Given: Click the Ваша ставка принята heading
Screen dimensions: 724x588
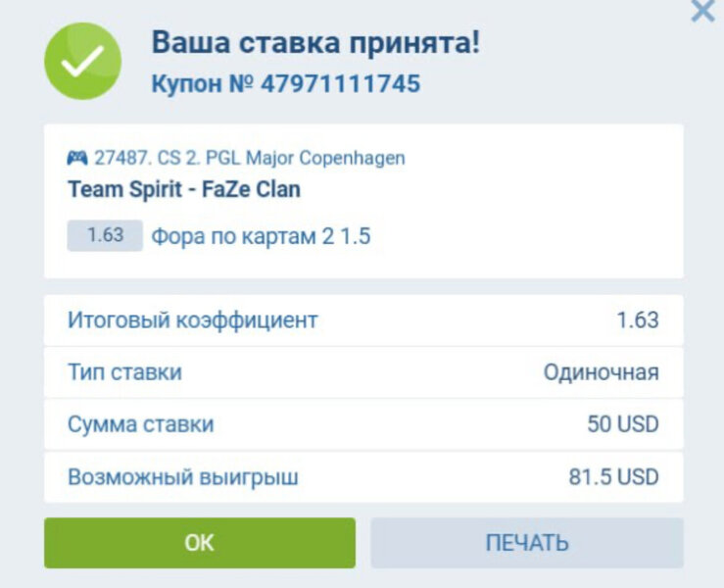Looking at the screenshot, I should pyautogui.click(x=315, y=43).
